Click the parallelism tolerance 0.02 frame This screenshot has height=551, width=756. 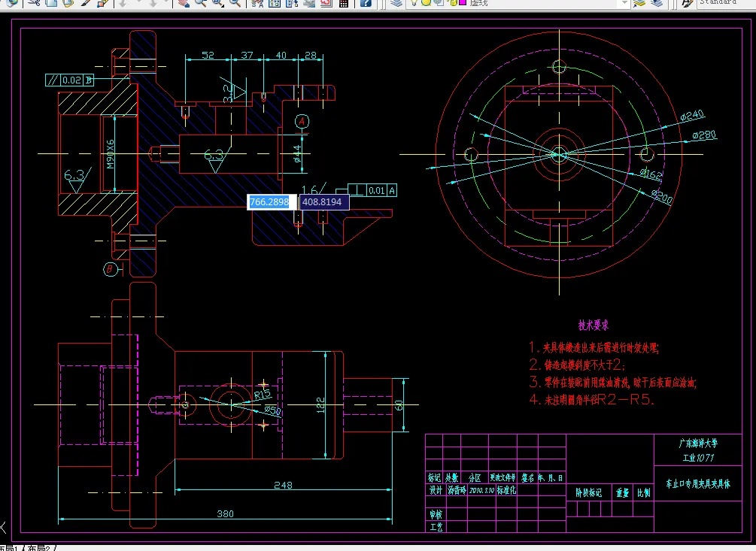(69, 80)
